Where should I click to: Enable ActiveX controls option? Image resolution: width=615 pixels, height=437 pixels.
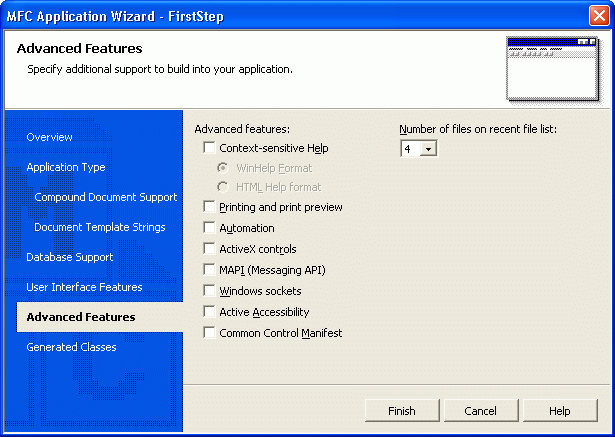pyautogui.click(x=209, y=249)
